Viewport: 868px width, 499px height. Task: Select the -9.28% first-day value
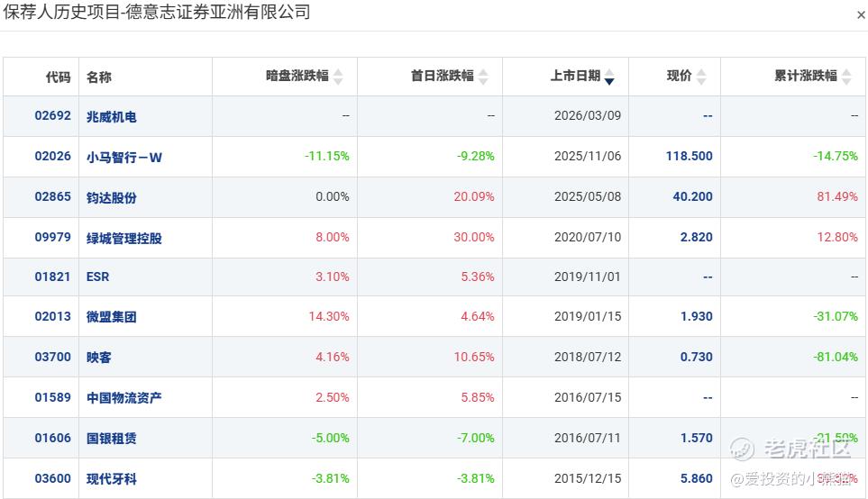tap(476, 156)
